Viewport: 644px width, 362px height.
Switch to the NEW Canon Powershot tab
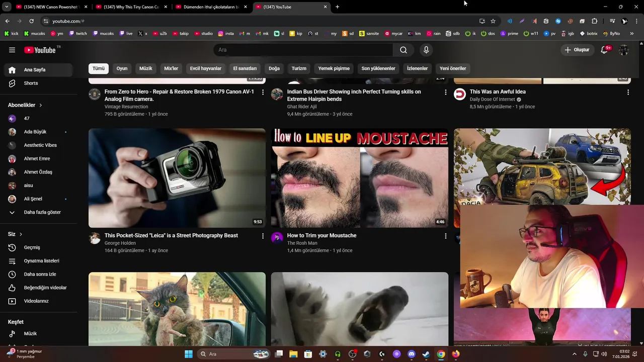coord(51,7)
